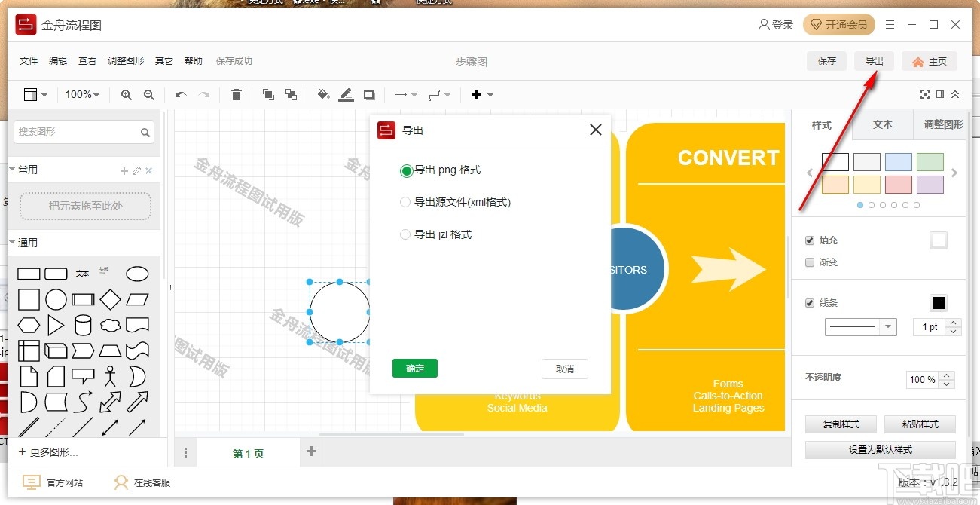Open the 其它 menu
Image resolution: width=980 pixels, height=505 pixels.
coord(164,61)
